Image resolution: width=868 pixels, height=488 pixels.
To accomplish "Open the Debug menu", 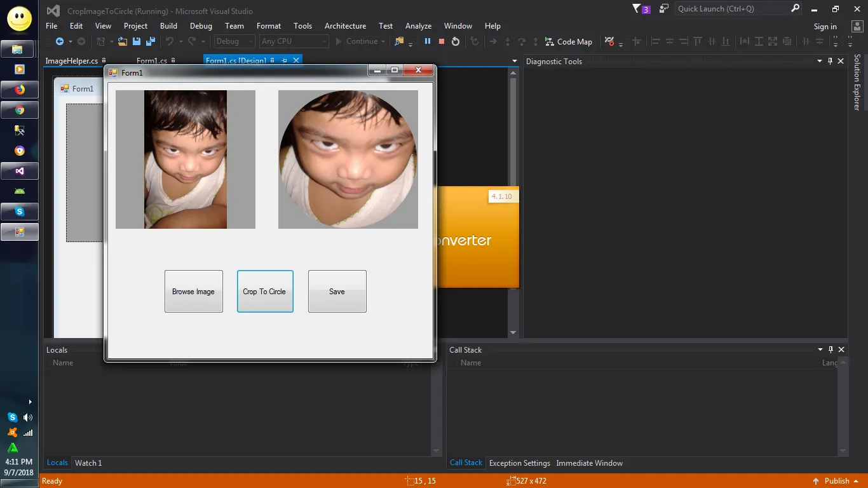I will 201,26.
